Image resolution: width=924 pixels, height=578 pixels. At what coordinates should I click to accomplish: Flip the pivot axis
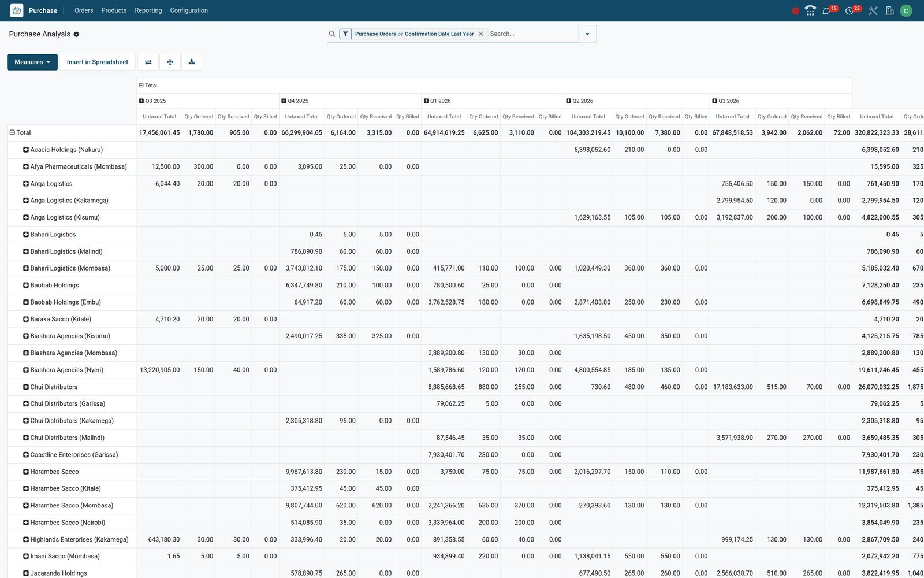(x=148, y=62)
